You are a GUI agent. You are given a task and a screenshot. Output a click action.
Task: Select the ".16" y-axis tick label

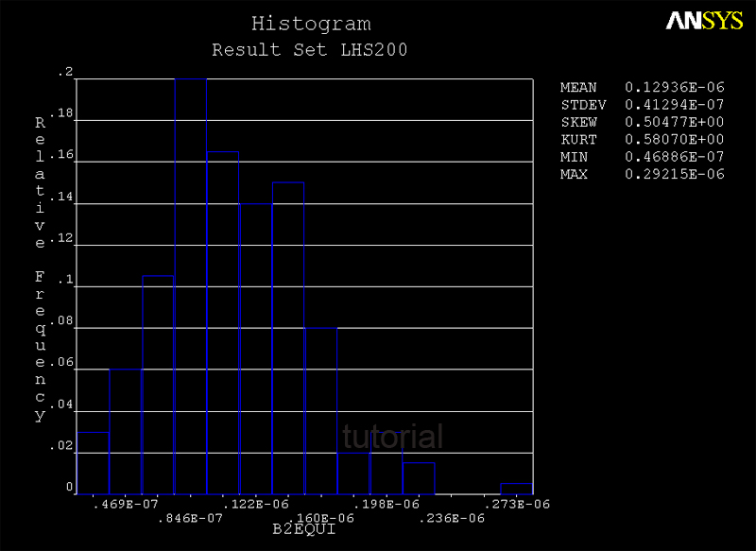(61, 155)
